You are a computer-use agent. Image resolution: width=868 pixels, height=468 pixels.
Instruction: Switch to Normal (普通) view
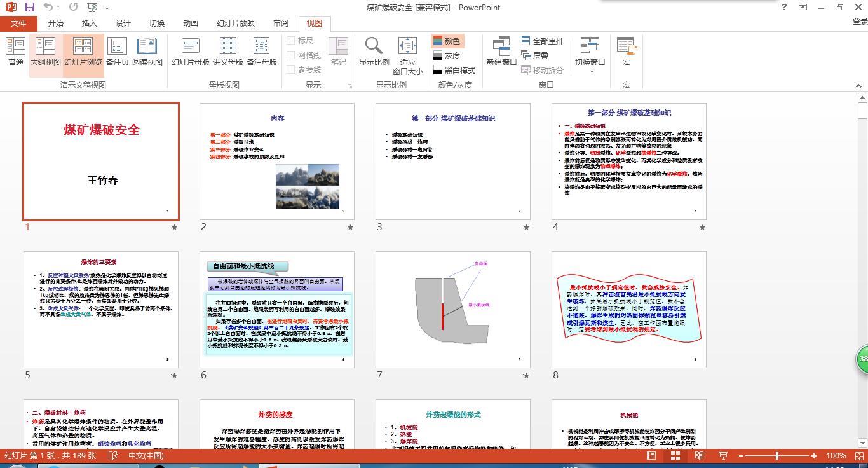[x=16, y=52]
